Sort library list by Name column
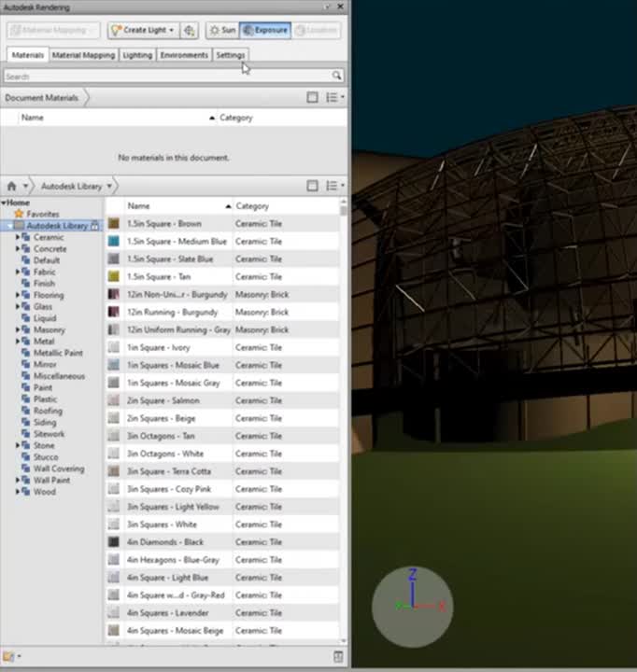The image size is (637, 672). point(178,206)
